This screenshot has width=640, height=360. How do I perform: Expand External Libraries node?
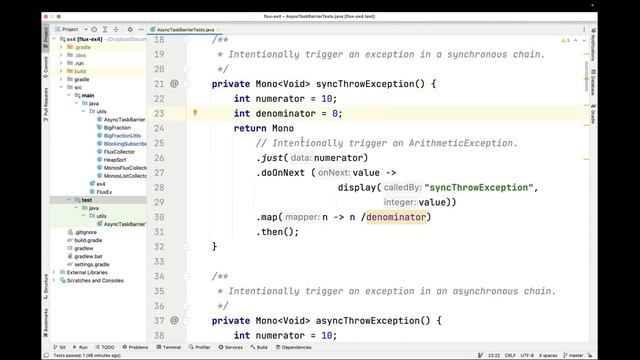[54, 272]
